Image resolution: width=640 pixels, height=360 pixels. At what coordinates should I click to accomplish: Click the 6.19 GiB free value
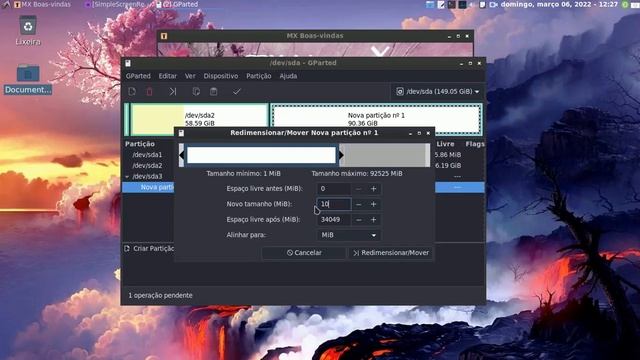click(x=448, y=165)
